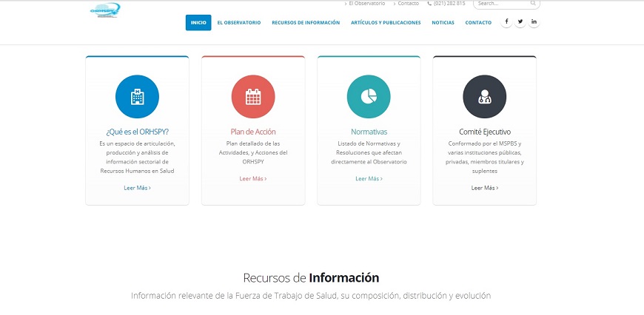Image resolution: width=644 pixels, height=315 pixels.
Task: Click the teal pie chart Normativas icon
Action: pos(369,97)
